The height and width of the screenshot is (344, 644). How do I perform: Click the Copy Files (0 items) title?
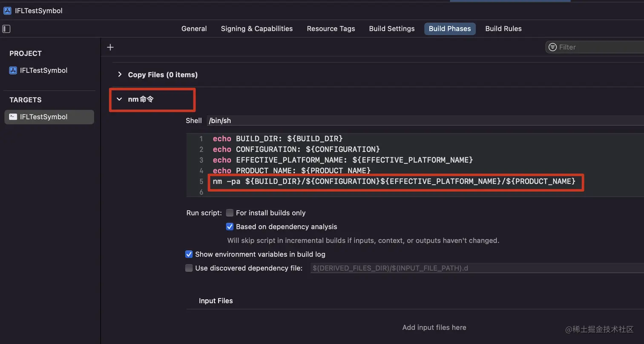click(x=163, y=75)
